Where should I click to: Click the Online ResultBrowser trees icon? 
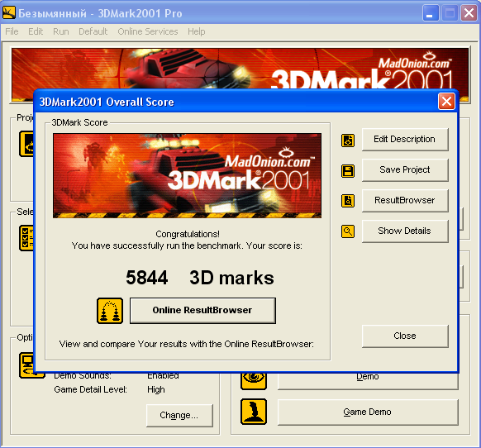coord(110,311)
